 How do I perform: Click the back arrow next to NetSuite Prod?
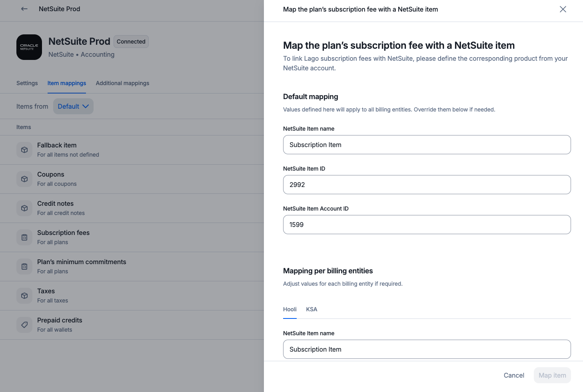24,9
